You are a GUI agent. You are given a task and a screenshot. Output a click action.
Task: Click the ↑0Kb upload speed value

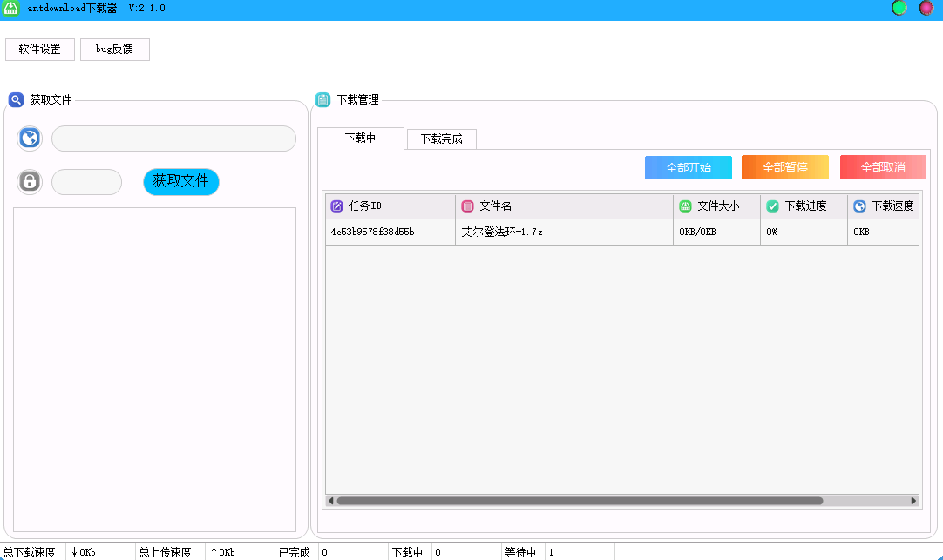[x=223, y=552]
